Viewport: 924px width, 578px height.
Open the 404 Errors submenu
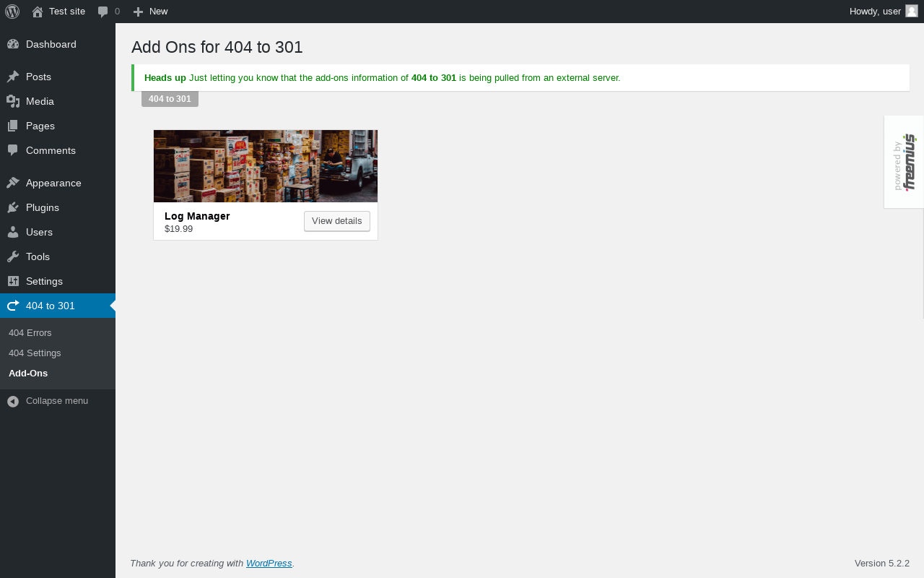pos(30,333)
